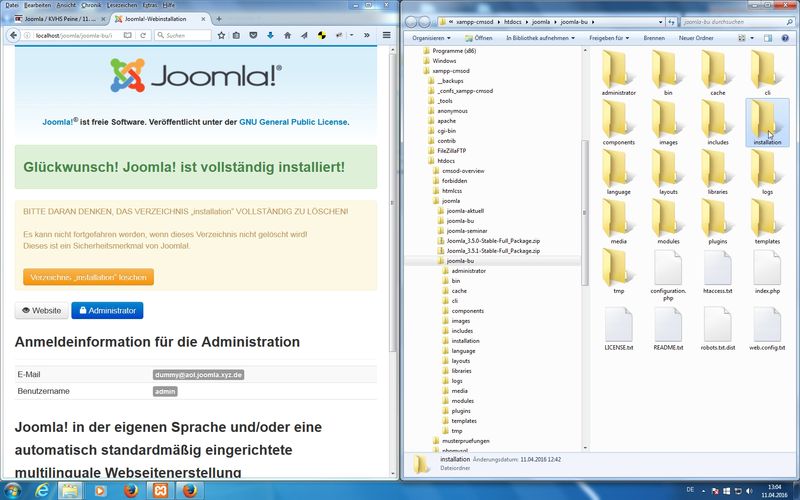Select the administrator folder icon
This screenshot has width=800, height=500.
[618, 72]
